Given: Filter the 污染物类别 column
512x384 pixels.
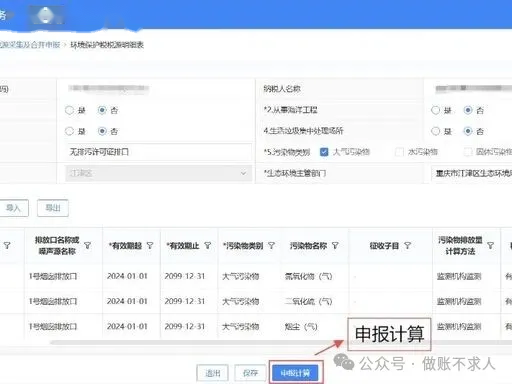Looking at the screenshot, I should pos(272,246).
